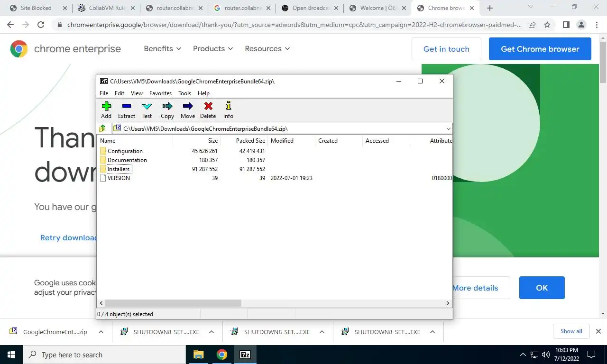This screenshot has width=607, height=364.
Task: Click the 7-Zip horizontal scrollbar thumb
Action: 173,303
